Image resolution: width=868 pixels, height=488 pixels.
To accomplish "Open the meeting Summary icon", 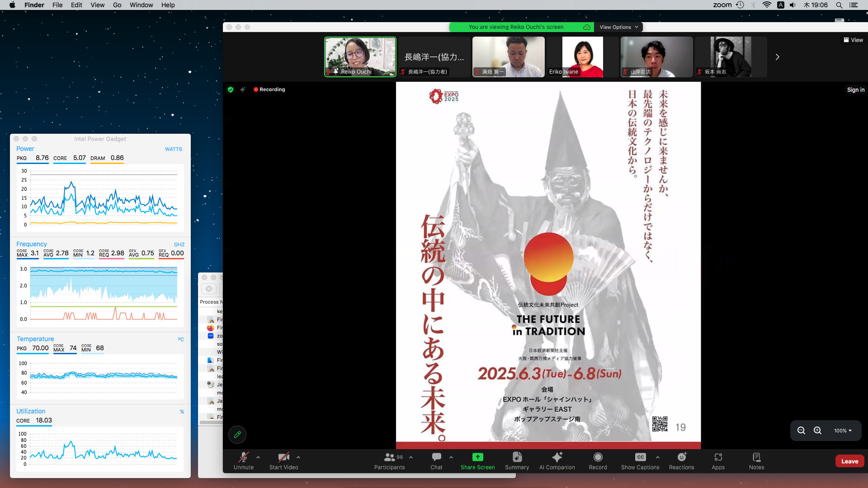I will pos(517,457).
